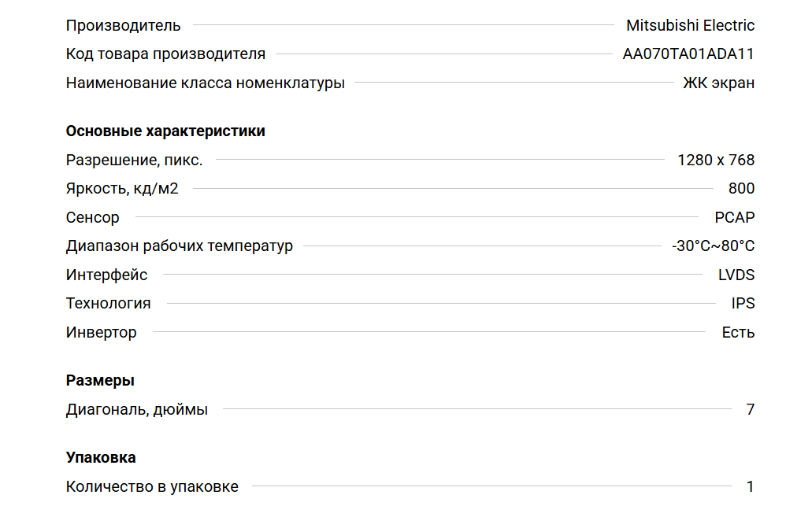Click the LVDS interface value
The image size is (812, 517).
(x=736, y=275)
